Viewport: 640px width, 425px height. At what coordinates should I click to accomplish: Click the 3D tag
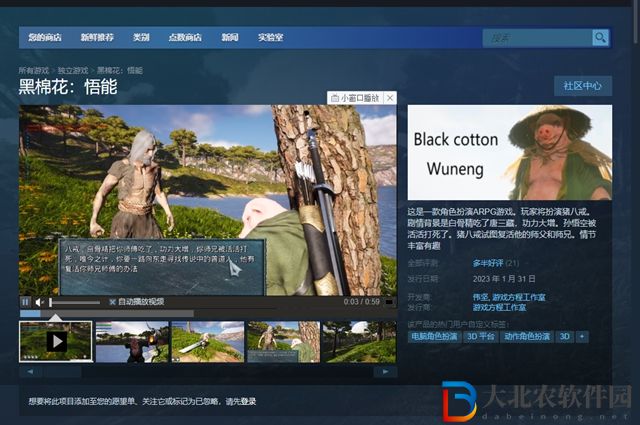pos(564,336)
